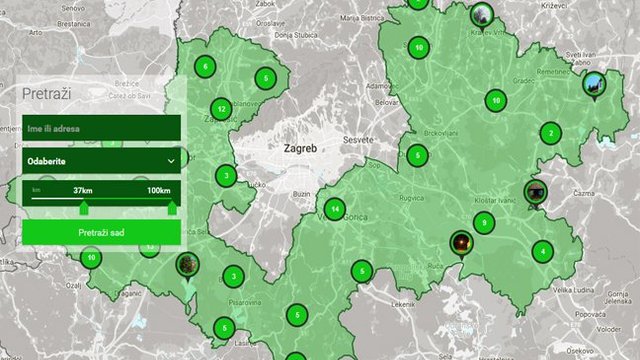Click the 'Sesvete' map label
This screenshot has height=360, width=640.
click(358, 140)
